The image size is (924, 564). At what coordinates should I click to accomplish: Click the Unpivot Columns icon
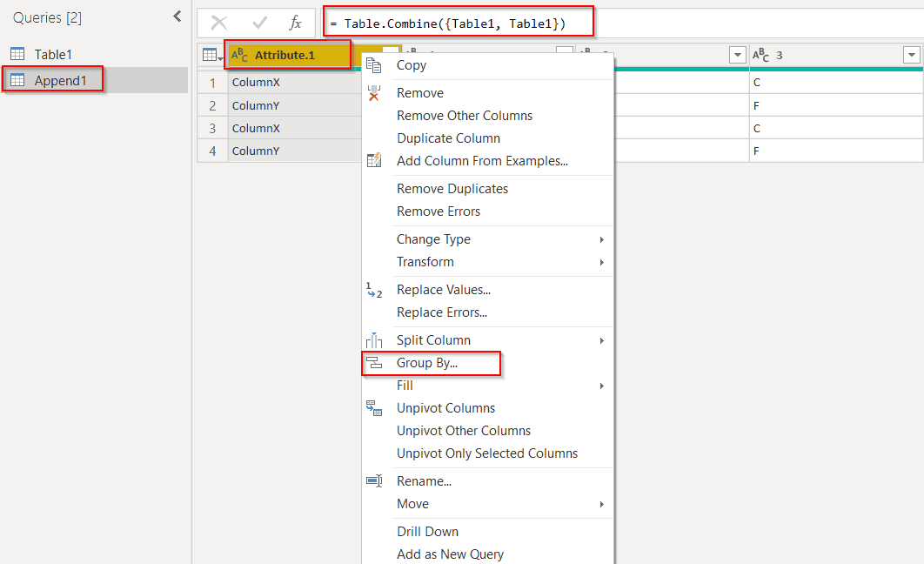[x=374, y=407]
